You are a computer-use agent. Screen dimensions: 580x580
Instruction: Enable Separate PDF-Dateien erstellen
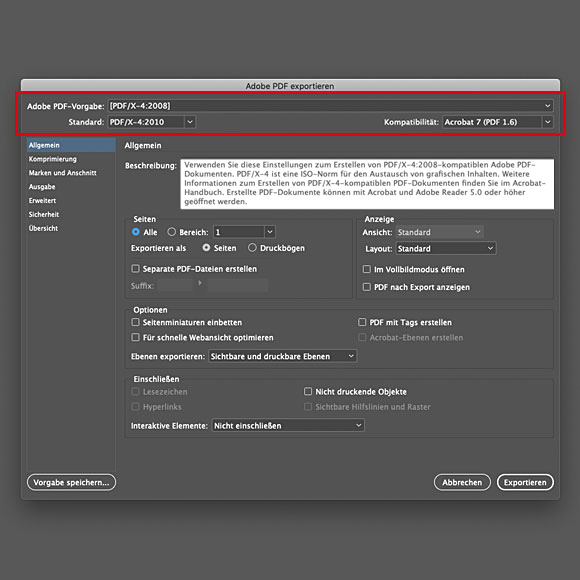[x=135, y=269]
